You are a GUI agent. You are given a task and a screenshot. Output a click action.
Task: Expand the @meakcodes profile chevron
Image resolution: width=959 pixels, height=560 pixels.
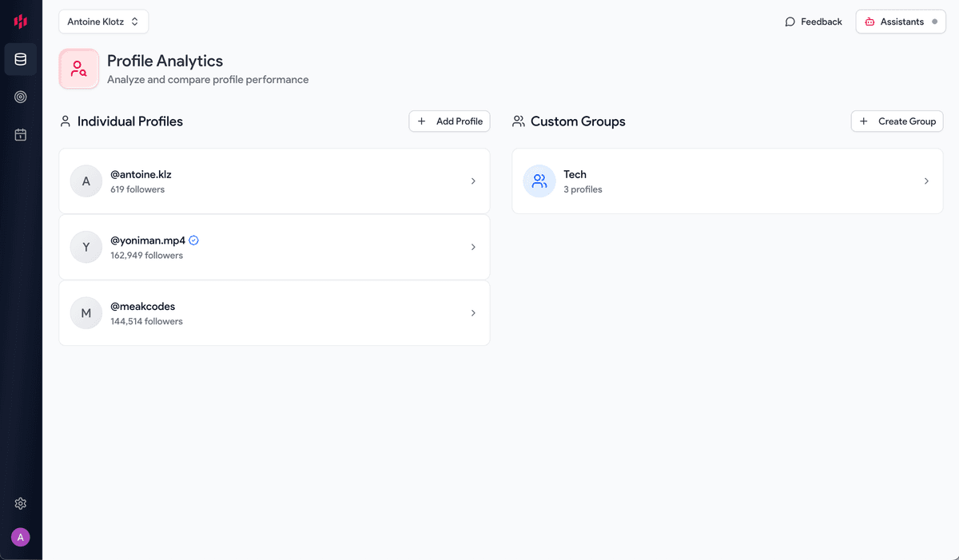[473, 313]
